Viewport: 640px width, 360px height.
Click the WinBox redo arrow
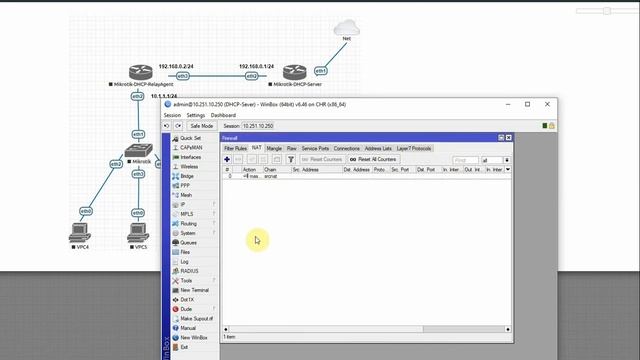point(178,126)
